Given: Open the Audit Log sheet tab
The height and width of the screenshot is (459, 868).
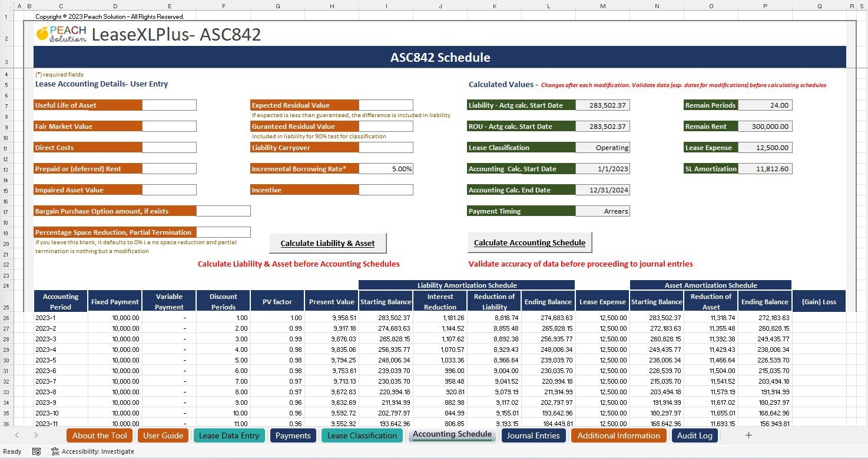Looking at the screenshot, I should click(x=694, y=435).
